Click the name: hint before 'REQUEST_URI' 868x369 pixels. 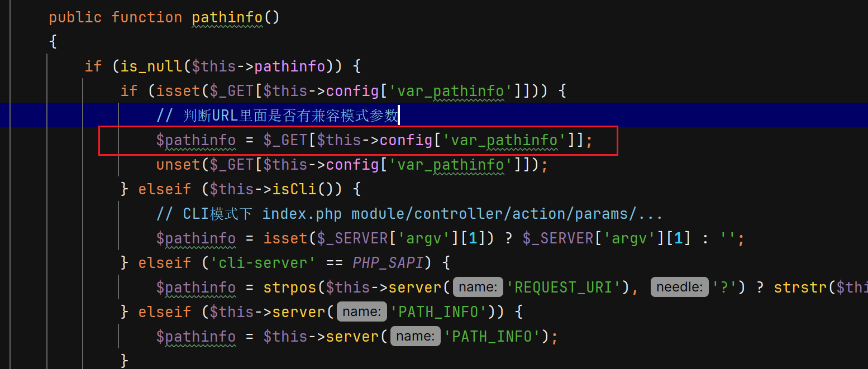478,287
